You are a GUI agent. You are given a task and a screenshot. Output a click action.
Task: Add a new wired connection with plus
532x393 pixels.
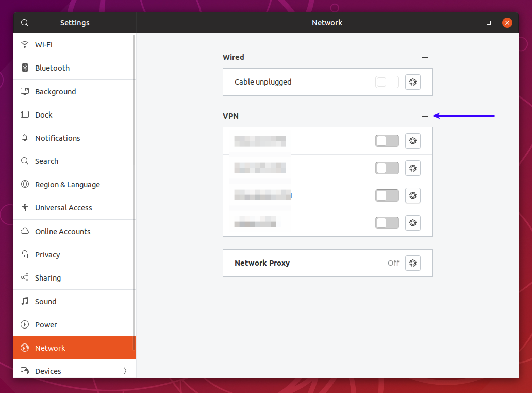(x=425, y=57)
